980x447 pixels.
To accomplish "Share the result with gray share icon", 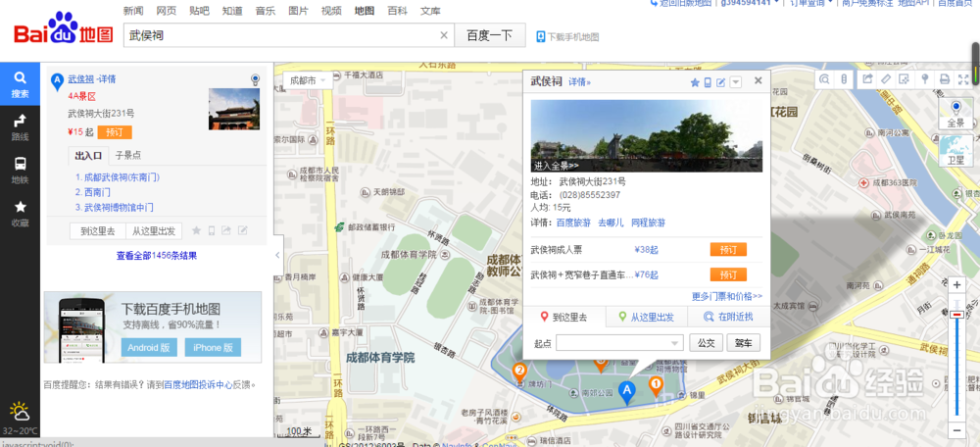I will [227, 230].
